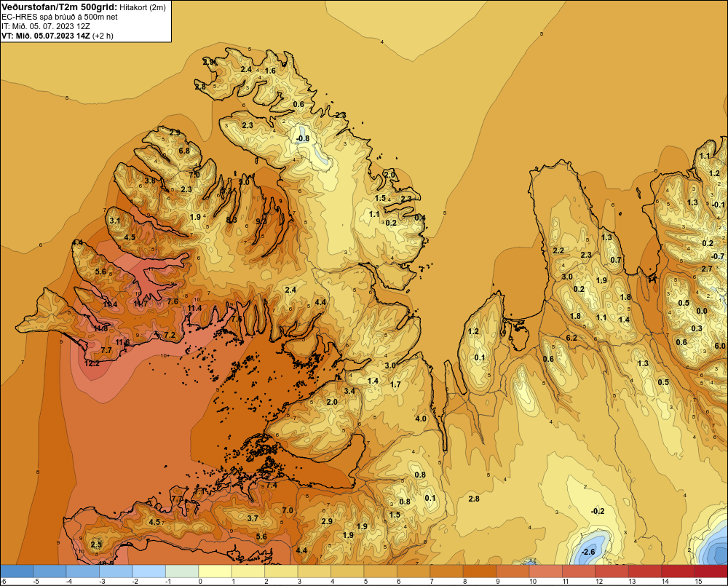This screenshot has height=586, width=728.
Task: Click the '11.8' temperature value
Action: pyautogui.click(x=100, y=328)
